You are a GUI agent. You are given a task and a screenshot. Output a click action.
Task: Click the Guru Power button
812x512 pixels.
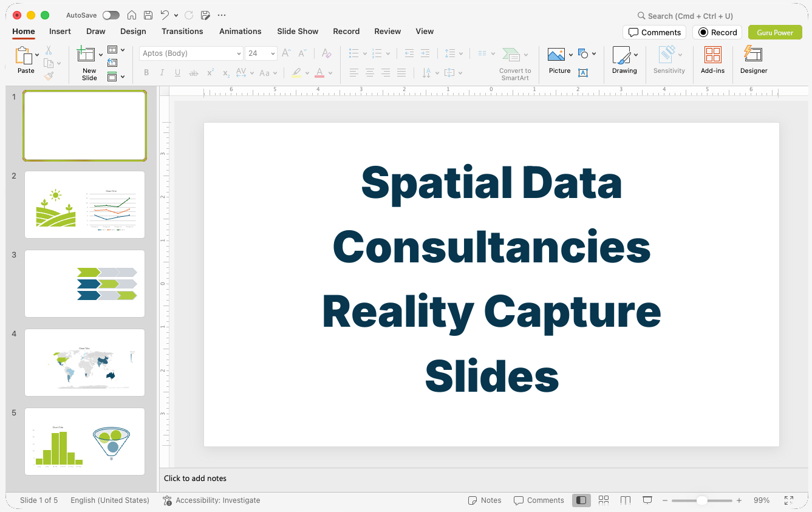[775, 32]
